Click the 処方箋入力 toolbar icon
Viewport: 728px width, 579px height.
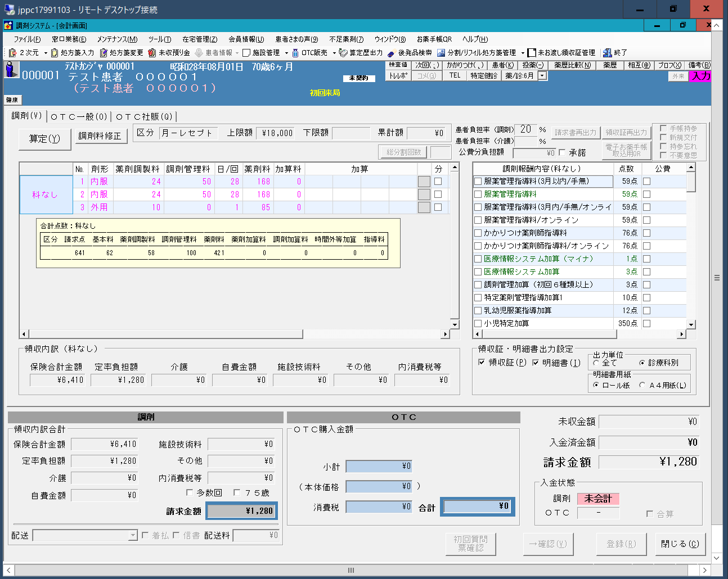click(55, 53)
